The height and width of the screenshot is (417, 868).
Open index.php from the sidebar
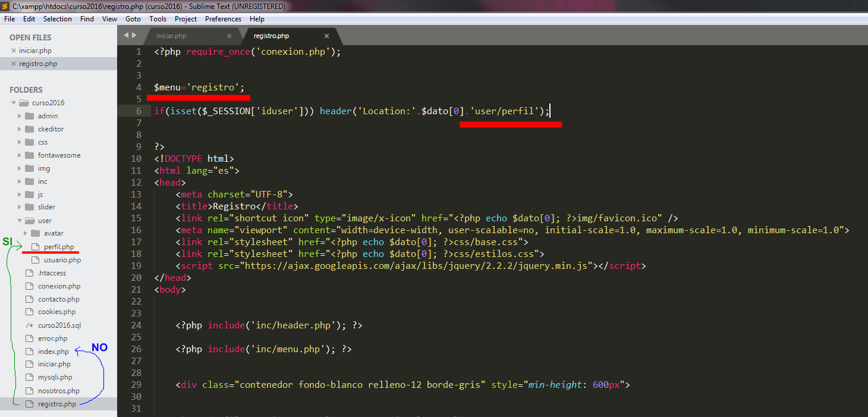click(53, 352)
